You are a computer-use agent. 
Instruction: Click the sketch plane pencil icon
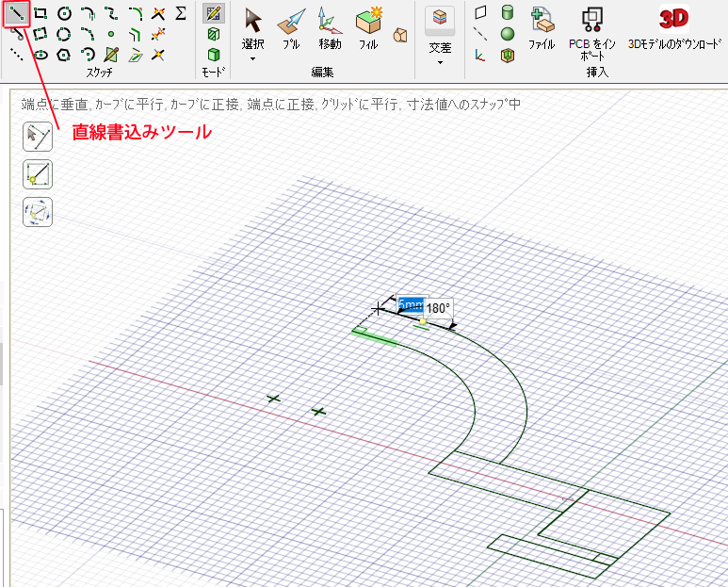click(111, 55)
